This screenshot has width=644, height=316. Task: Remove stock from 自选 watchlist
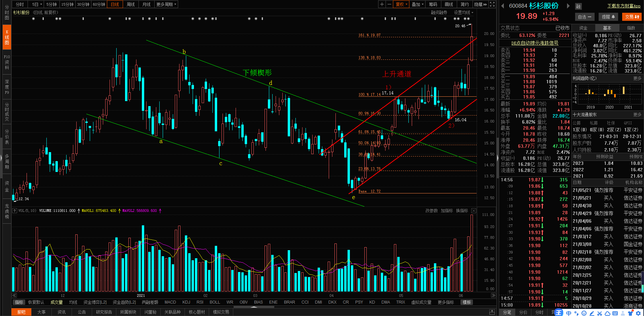pyautogui.click(x=585, y=17)
